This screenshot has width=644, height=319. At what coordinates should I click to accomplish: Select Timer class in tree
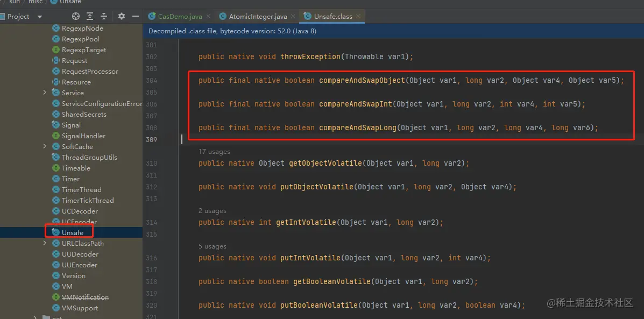click(70, 179)
